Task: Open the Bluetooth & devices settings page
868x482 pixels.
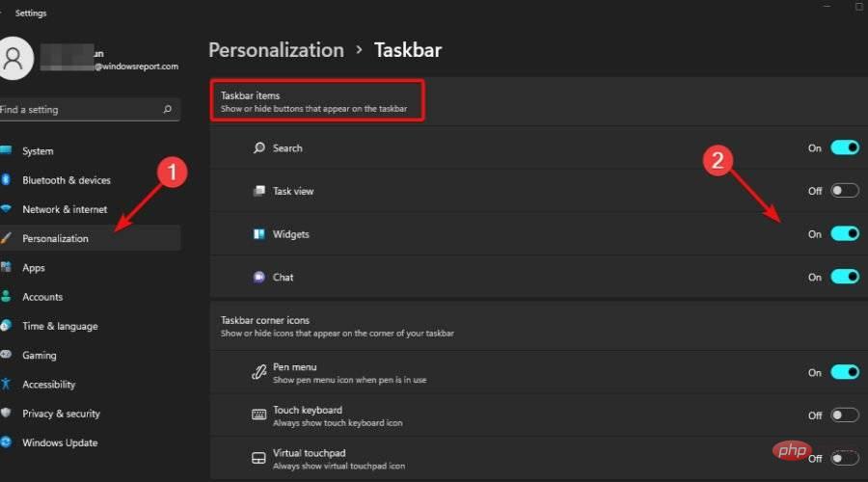Action: pyautogui.click(x=66, y=180)
